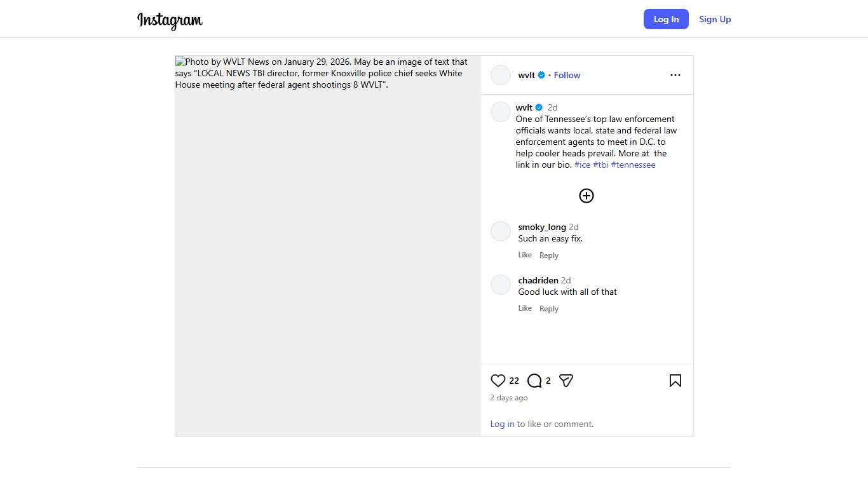
Task: Click the Instagram logo
Action: coord(170,20)
